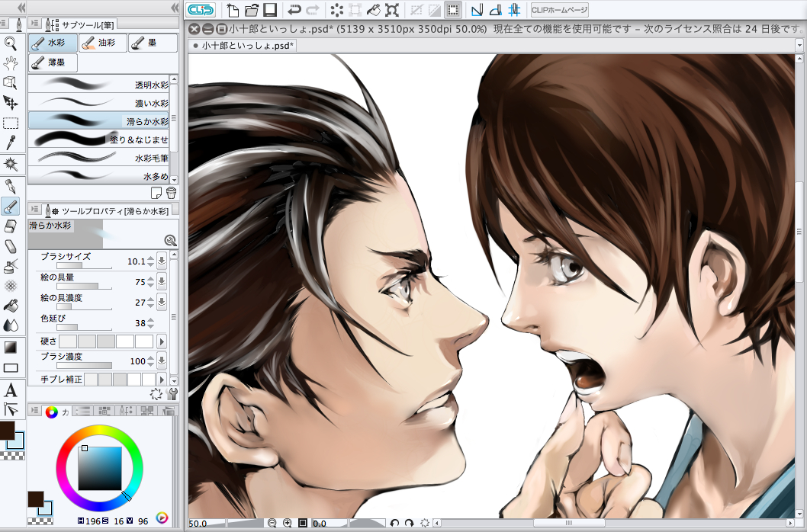
Task: Switch to the 墨 brush group
Action: click(153, 43)
